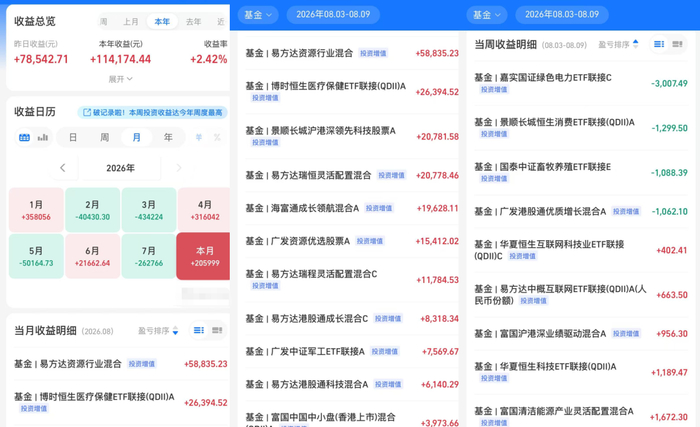
Task: Open 广发资源优选股票A fund row
Action: (352, 241)
